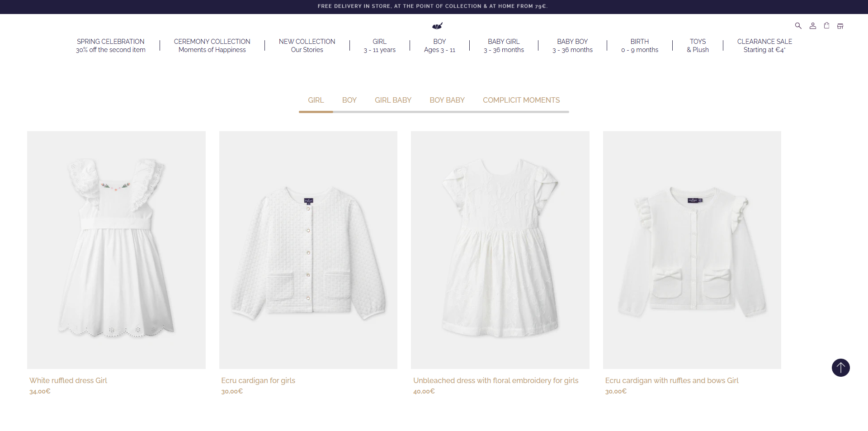Image resolution: width=868 pixels, height=431 pixels.
Task: View unbleached floral embroidery dress image
Action: click(x=500, y=250)
